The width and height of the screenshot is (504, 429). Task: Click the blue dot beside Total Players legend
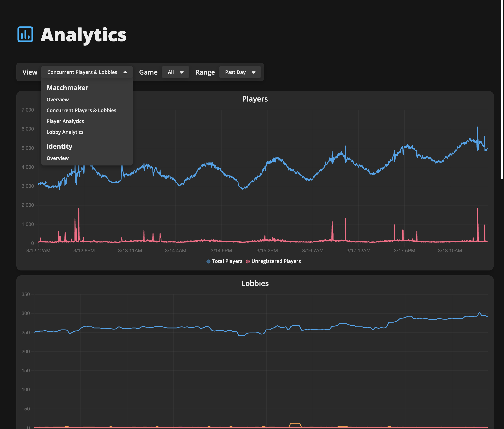pos(208,261)
